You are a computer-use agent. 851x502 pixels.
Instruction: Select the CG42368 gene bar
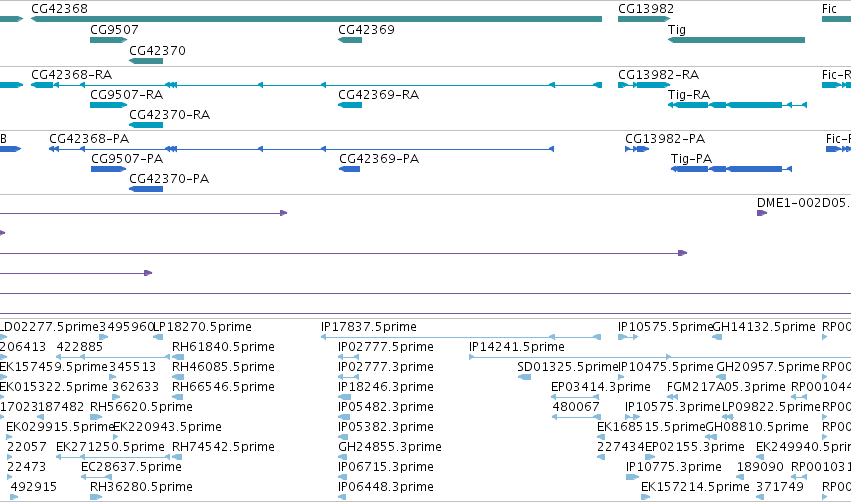tap(316, 19)
